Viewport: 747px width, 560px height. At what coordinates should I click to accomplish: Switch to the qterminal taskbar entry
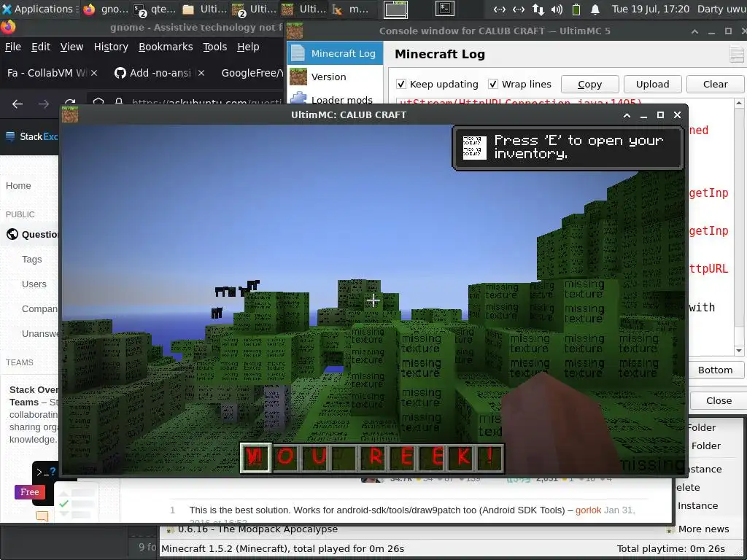[x=155, y=9]
